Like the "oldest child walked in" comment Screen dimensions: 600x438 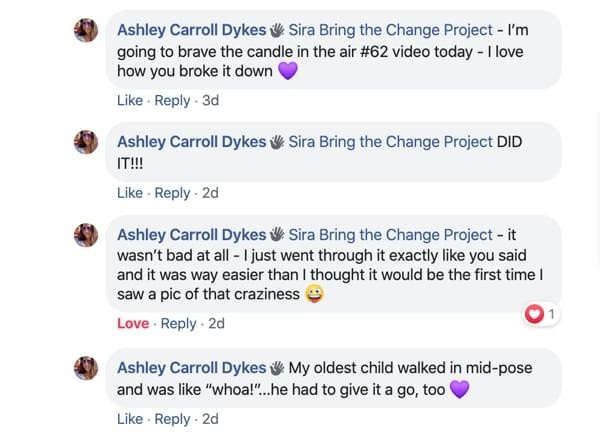click(130, 419)
